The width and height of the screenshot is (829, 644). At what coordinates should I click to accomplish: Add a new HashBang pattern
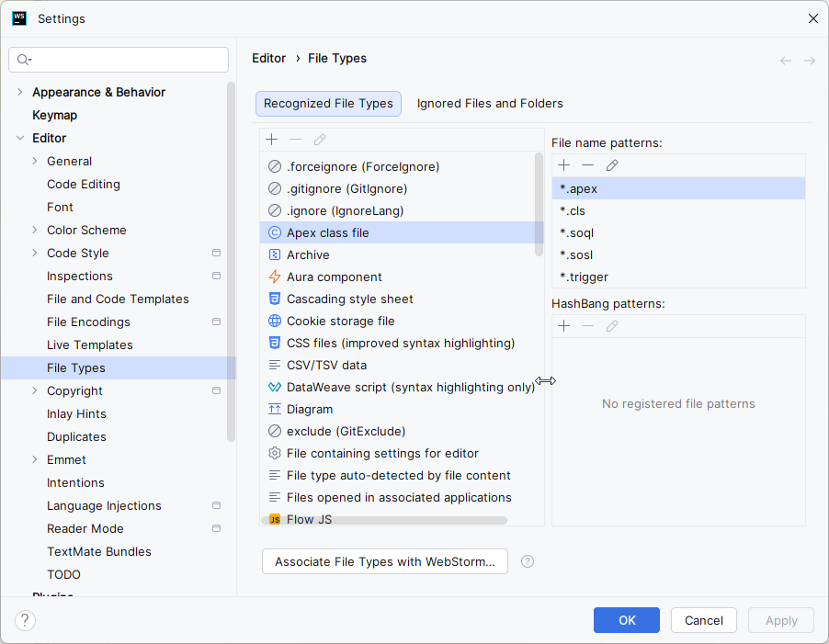(x=564, y=326)
